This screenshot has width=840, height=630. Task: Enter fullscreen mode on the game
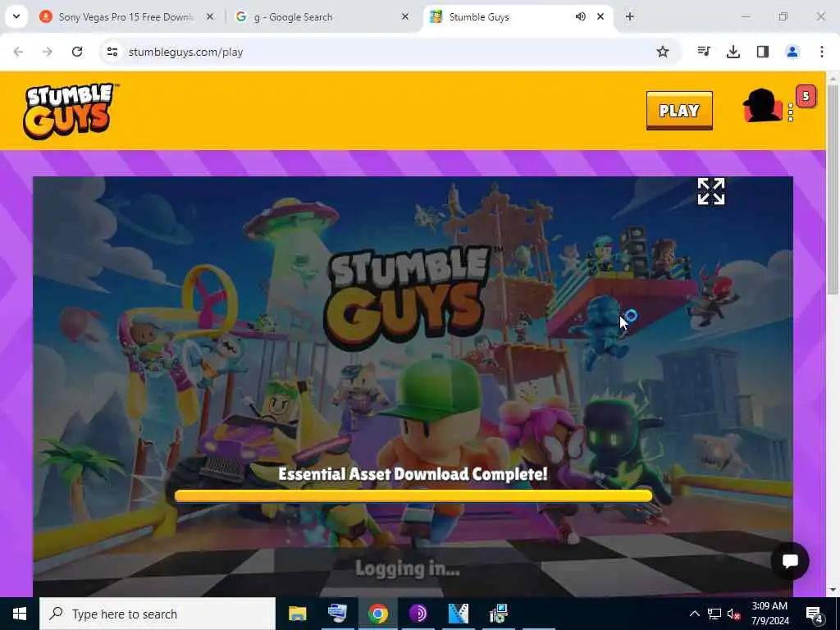point(711,191)
